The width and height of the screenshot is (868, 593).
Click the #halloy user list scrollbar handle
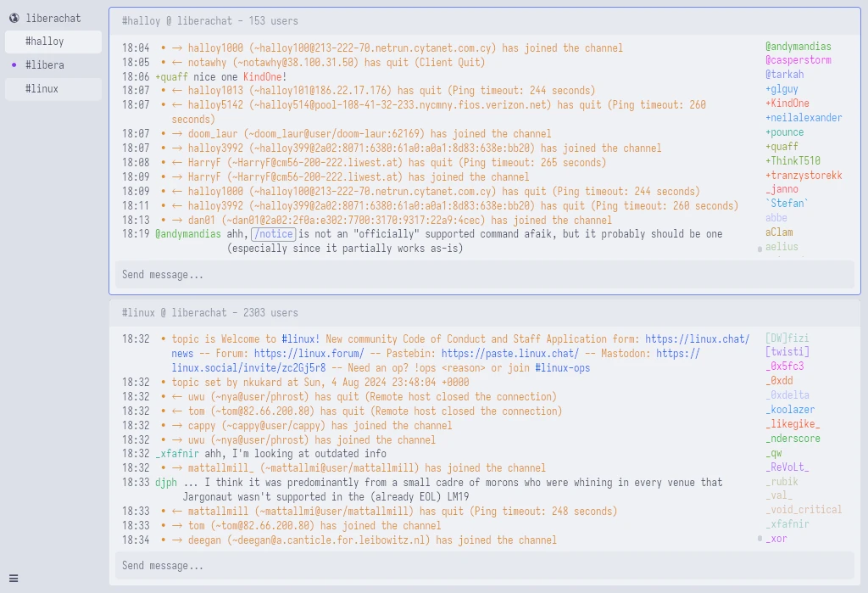(759, 249)
